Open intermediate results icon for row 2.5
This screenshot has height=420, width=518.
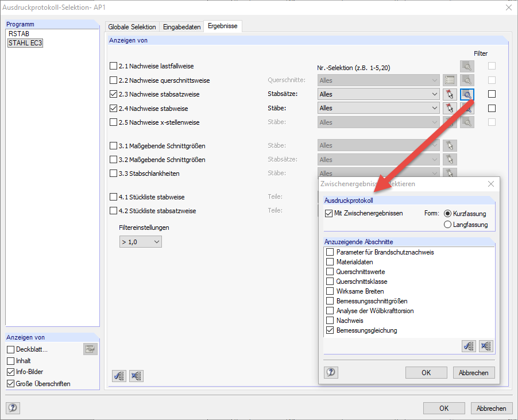point(467,122)
